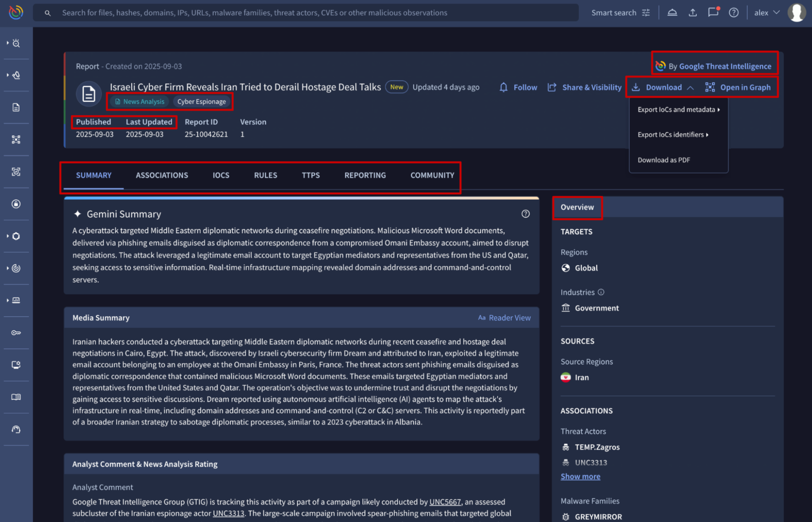
Task: Click the key icon in left sidebar
Action: [x=16, y=333]
